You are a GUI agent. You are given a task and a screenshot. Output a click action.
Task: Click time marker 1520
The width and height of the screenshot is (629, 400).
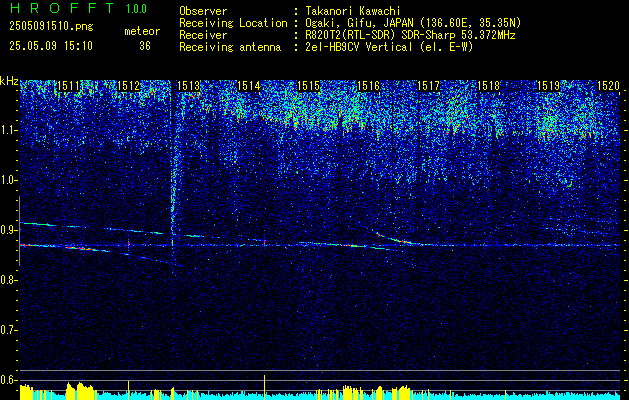[x=609, y=85]
